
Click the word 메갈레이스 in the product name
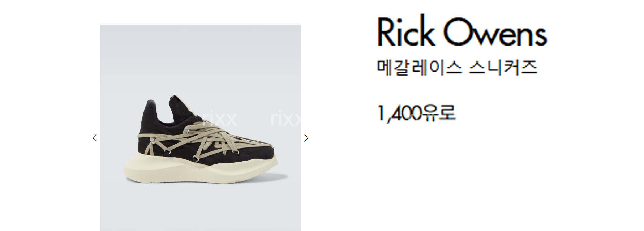coord(419,67)
